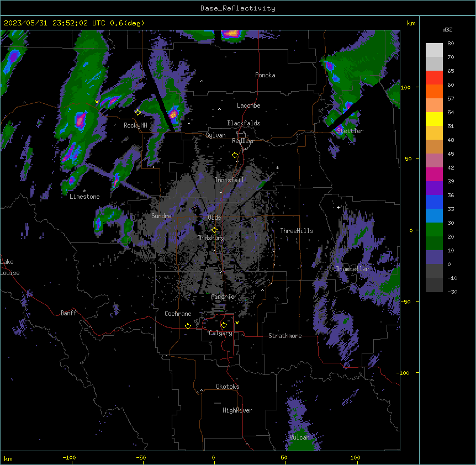Select the Innisfail label
The width and height of the screenshot is (476, 465).
[229, 180]
